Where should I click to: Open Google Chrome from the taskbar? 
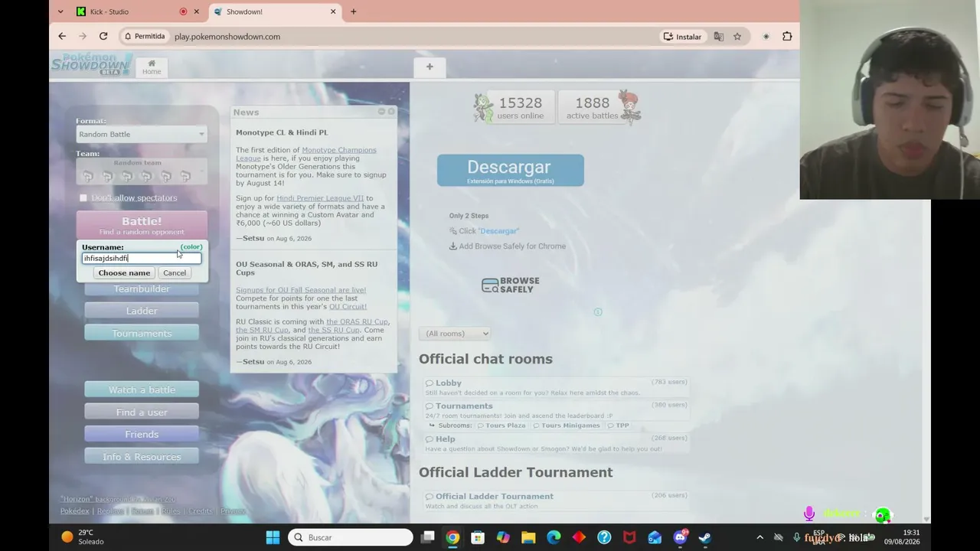tap(452, 537)
